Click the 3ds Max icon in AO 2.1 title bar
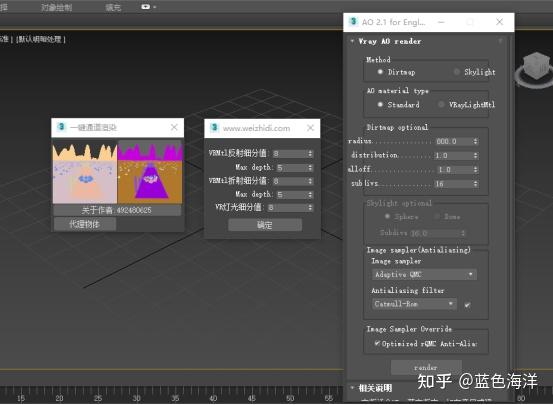Image resolution: width=553 pixels, height=405 pixels. tap(353, 22)
